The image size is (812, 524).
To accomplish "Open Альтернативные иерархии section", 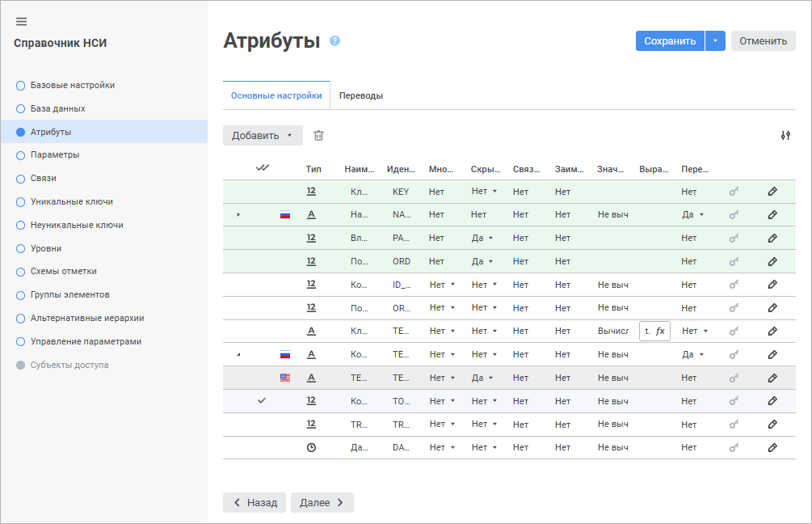I will (x=80, y=319).
